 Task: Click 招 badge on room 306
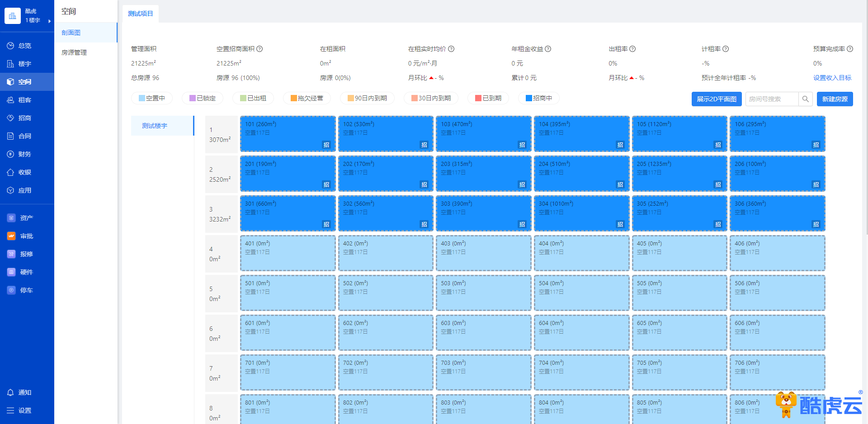pos(816,224)
